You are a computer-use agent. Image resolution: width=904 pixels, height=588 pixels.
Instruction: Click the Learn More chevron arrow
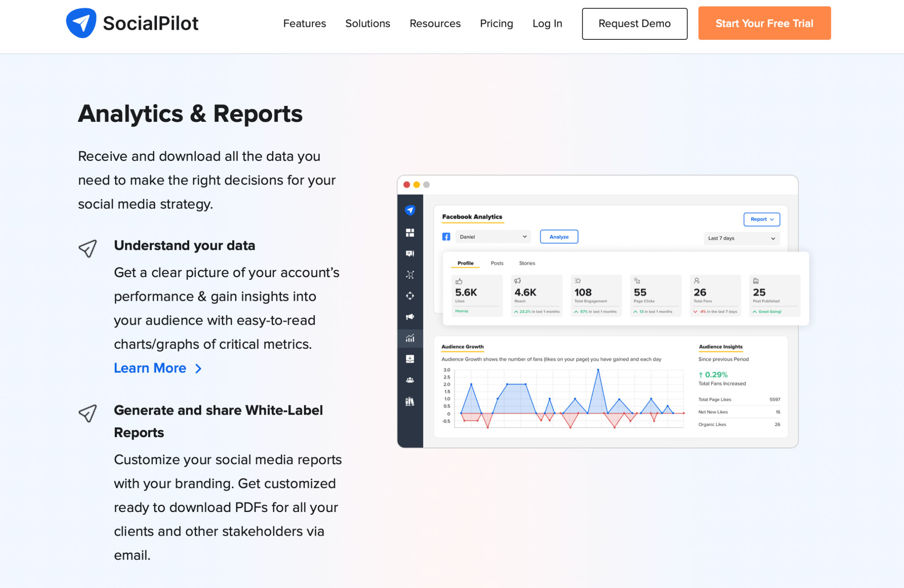198,369
